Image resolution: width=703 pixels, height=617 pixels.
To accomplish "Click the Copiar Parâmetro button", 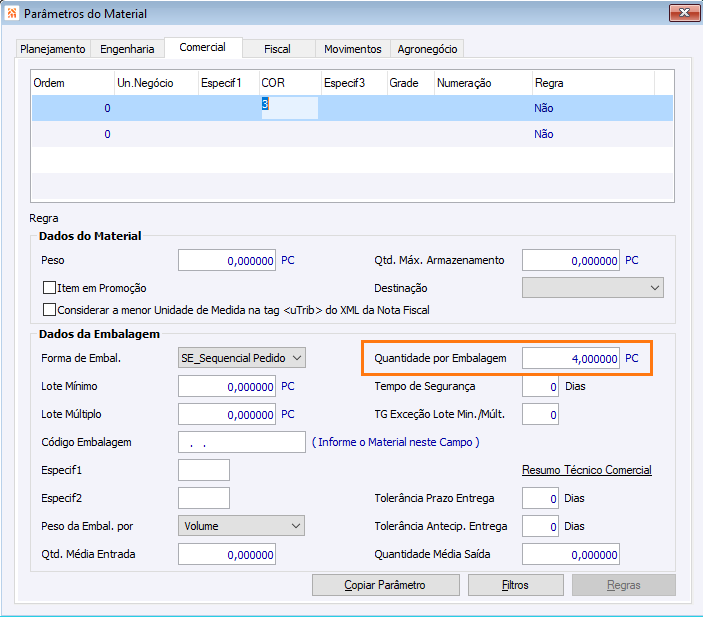I will [x=385, y=585].
